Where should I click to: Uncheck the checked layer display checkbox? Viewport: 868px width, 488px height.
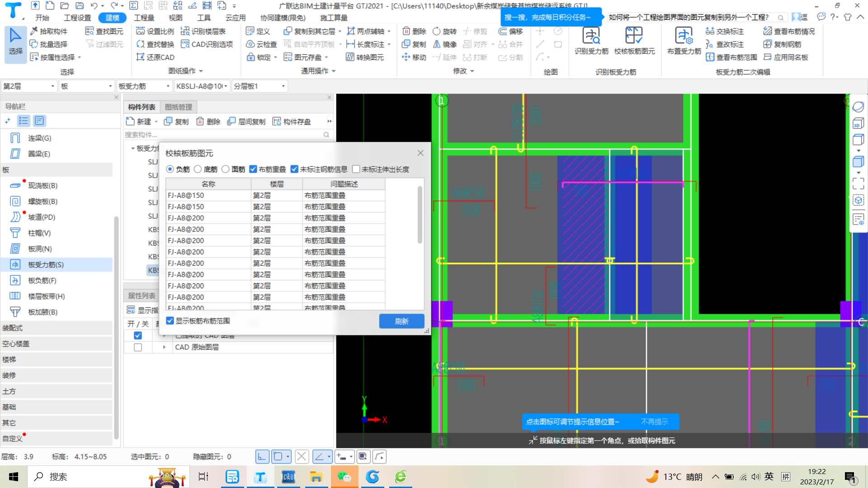138,336
